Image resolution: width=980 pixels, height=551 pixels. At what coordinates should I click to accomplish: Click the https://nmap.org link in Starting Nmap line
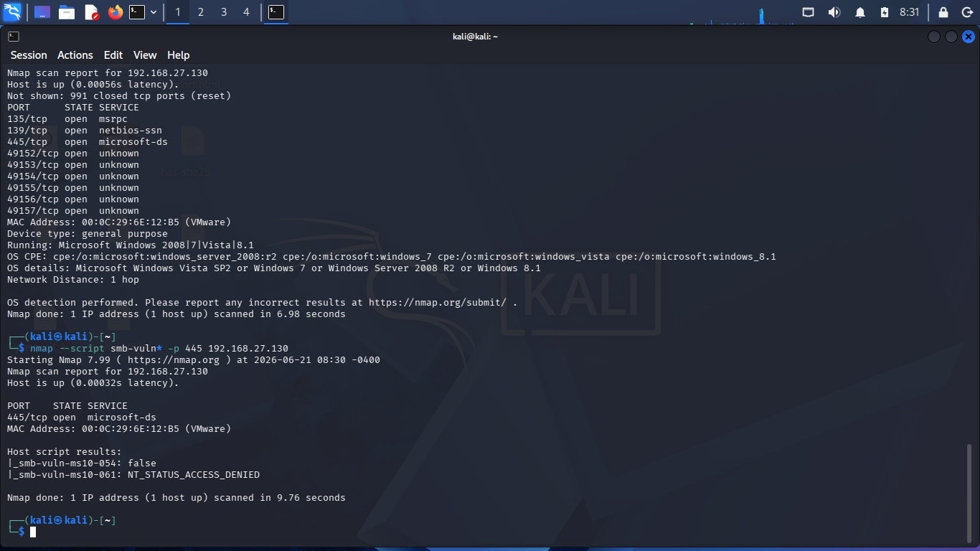click(x=174, y=359)
